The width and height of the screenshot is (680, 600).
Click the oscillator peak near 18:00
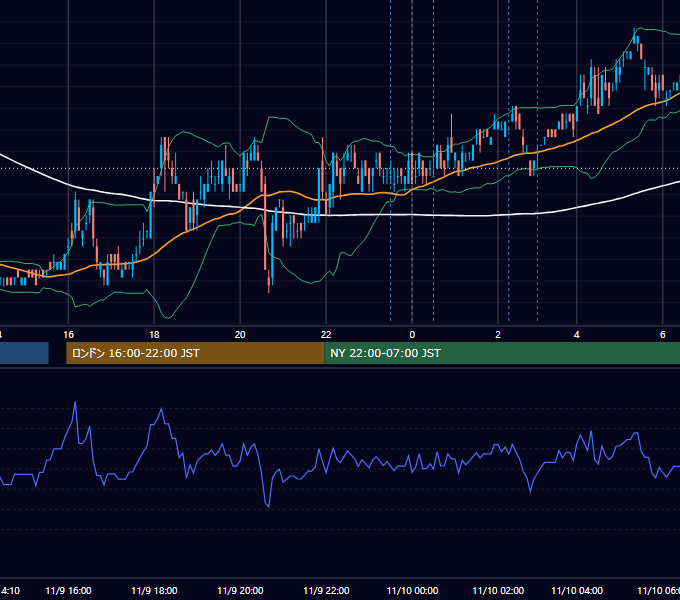point(161,409)
